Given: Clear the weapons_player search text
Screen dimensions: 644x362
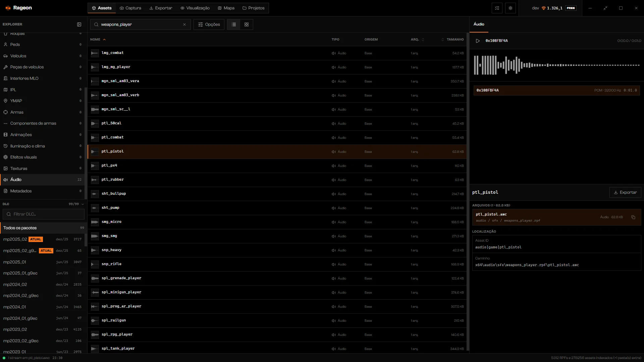Looking at the screenshot, I should pos(184,24).
